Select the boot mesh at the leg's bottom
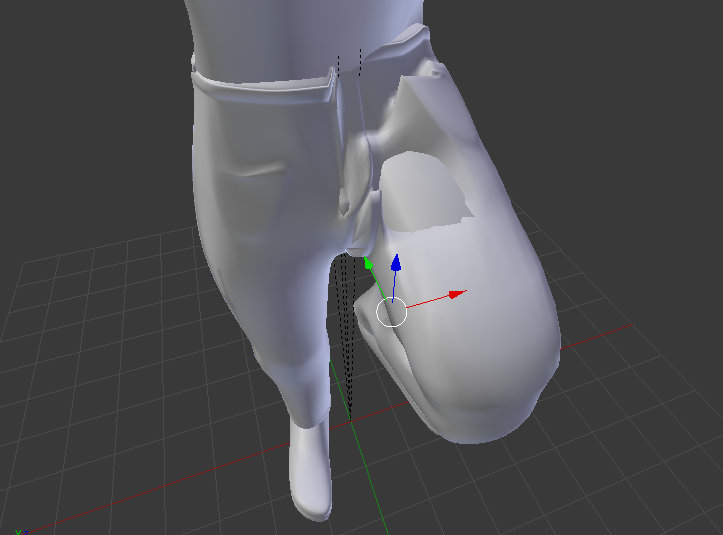This screenshot has height=535, width=723. click(x=310, y=467)
